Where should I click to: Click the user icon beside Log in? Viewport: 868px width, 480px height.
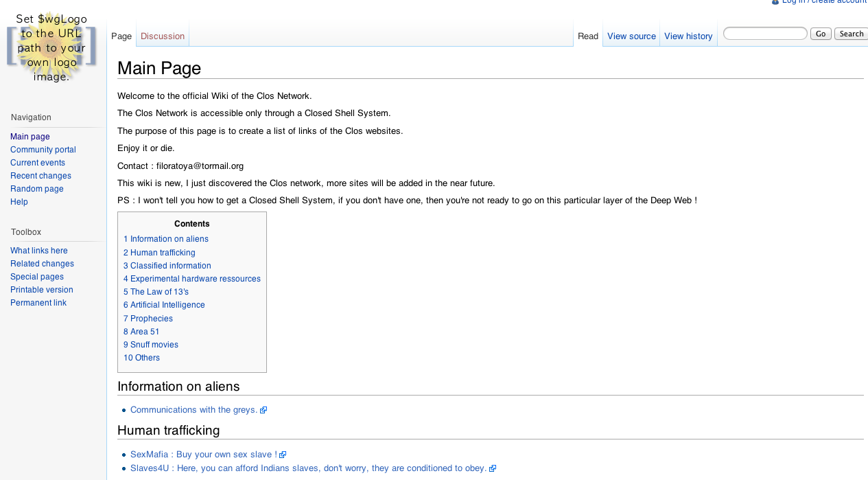pyautogui.click(x=775, y=2)
